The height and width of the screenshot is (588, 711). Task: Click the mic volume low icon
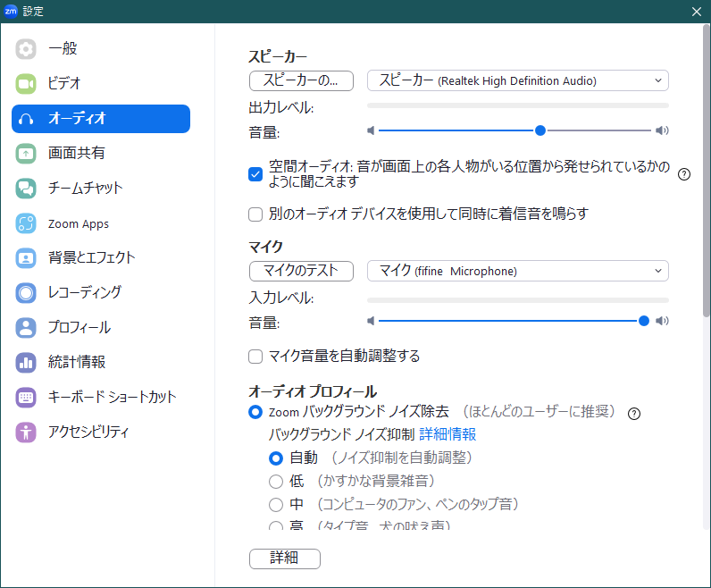click(x=371, y=321)
